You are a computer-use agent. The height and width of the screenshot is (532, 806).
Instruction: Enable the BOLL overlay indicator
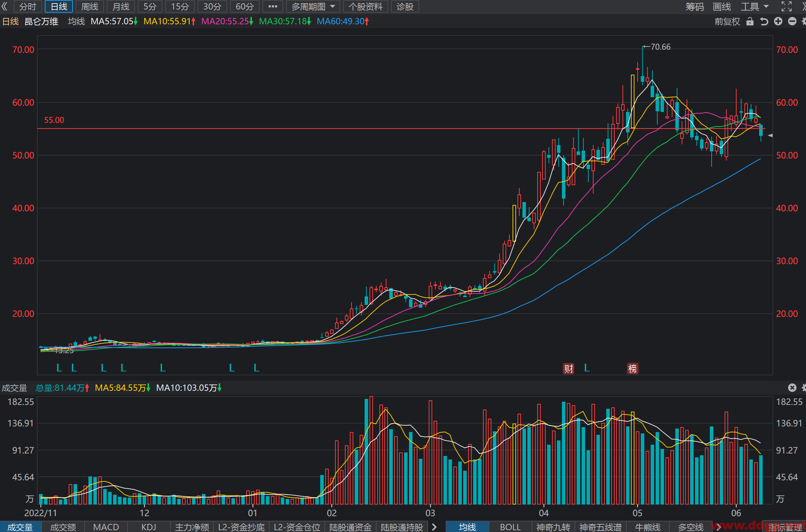pyautogui.click(x=510, y=527)
